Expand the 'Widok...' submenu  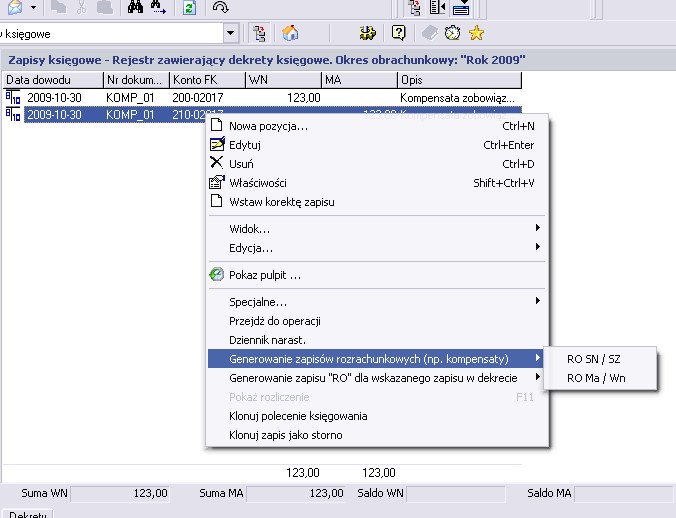(377, 229)
